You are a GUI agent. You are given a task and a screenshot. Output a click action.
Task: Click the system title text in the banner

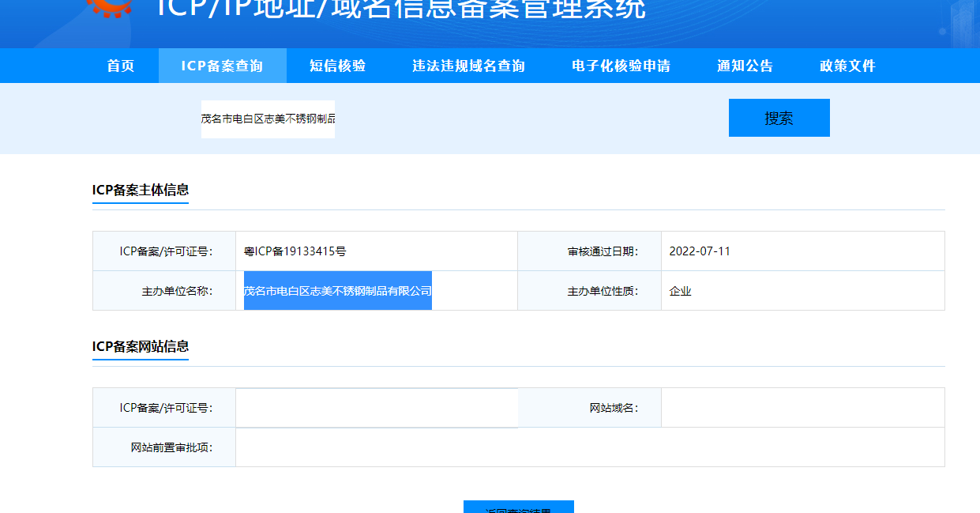[401, 9]
